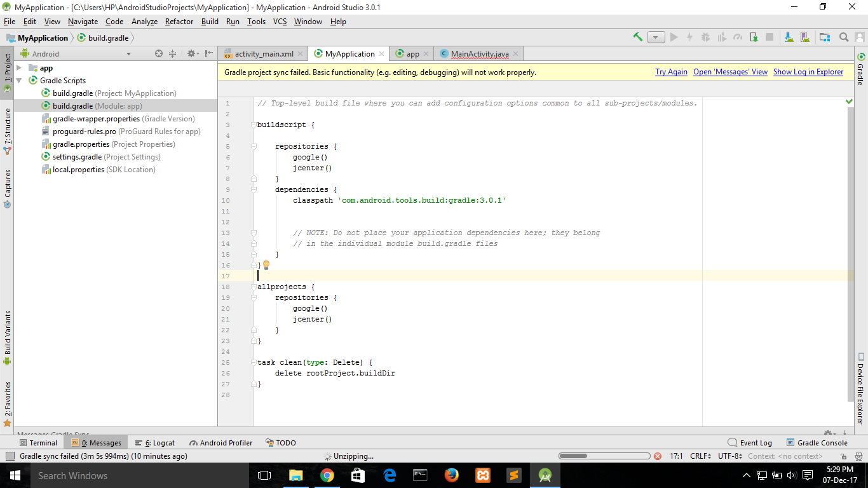Viewport: 868px width, 488px height.
Task: Open the Event Log
Action: [750, 443]
